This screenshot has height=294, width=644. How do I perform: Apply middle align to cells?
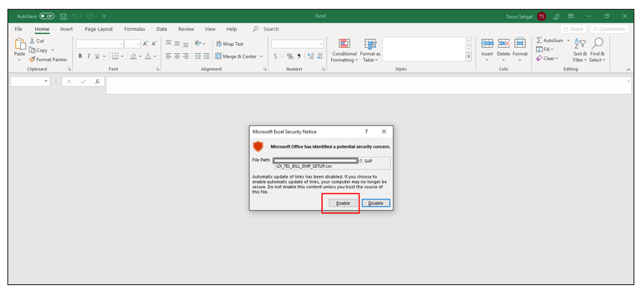177,43
